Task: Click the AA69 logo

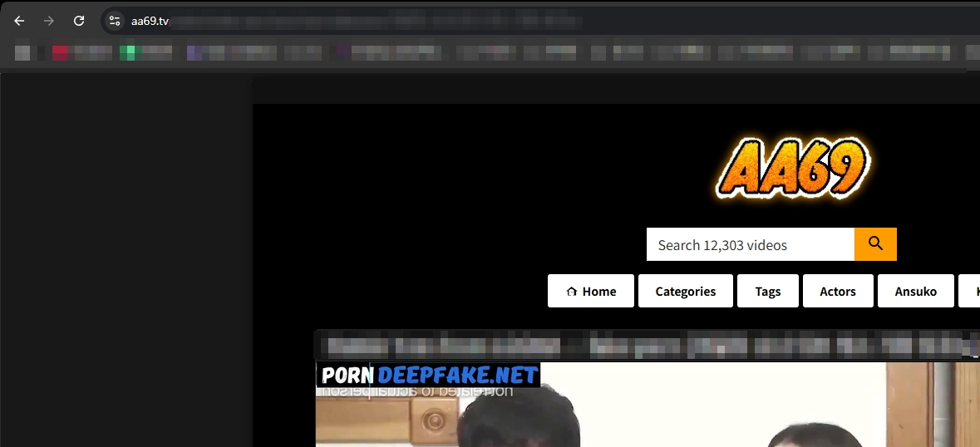Action: click(792, 168)
